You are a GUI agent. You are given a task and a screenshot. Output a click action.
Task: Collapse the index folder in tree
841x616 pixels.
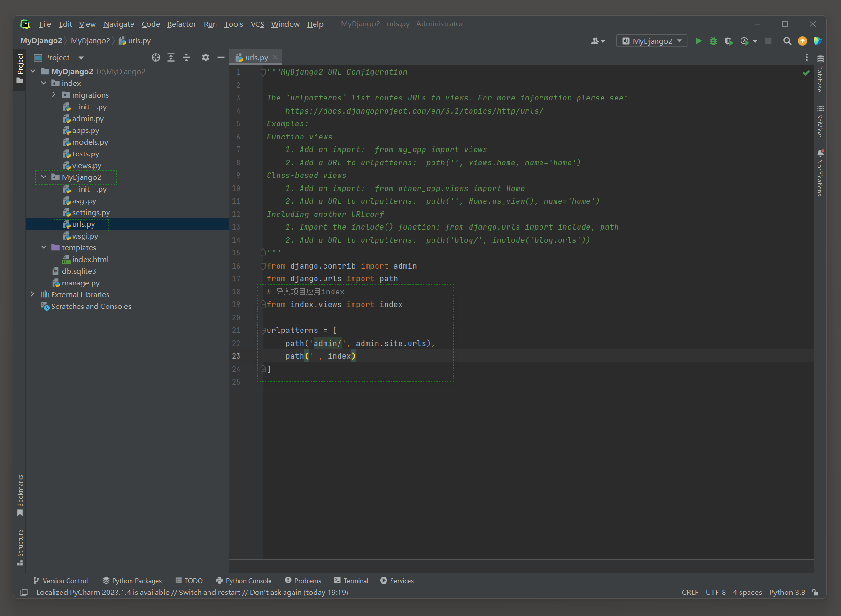pyautogui.click(x=44, y=83)
